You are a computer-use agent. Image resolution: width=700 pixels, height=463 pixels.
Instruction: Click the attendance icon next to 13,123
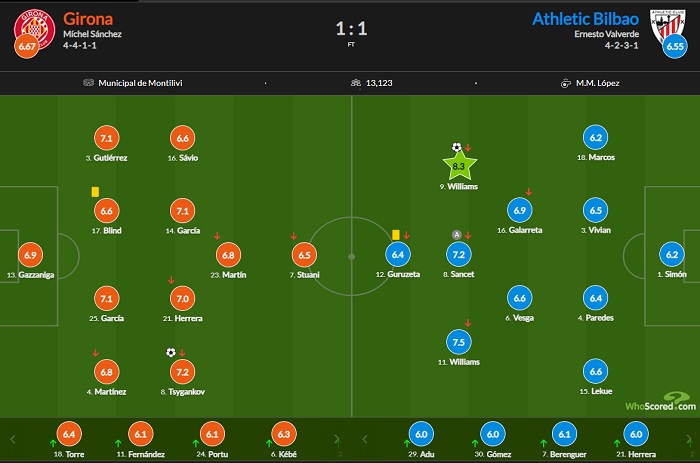click(355, 83)
